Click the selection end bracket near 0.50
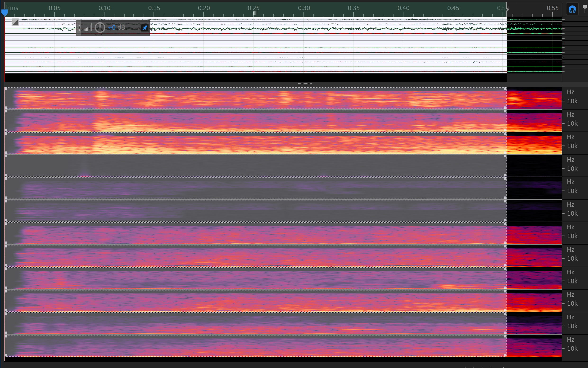 (x=507, y=9)
